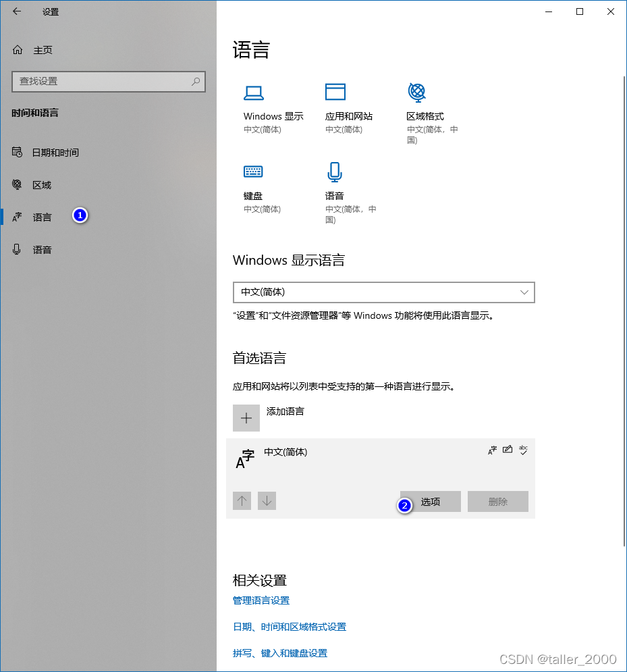Click the vertical scrollbar on the right

[624, 311]
